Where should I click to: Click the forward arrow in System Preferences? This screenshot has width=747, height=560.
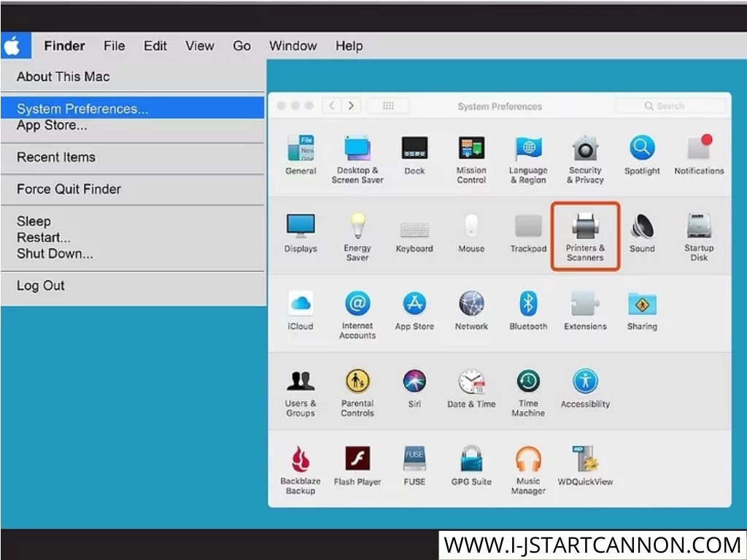pos(351,106)
